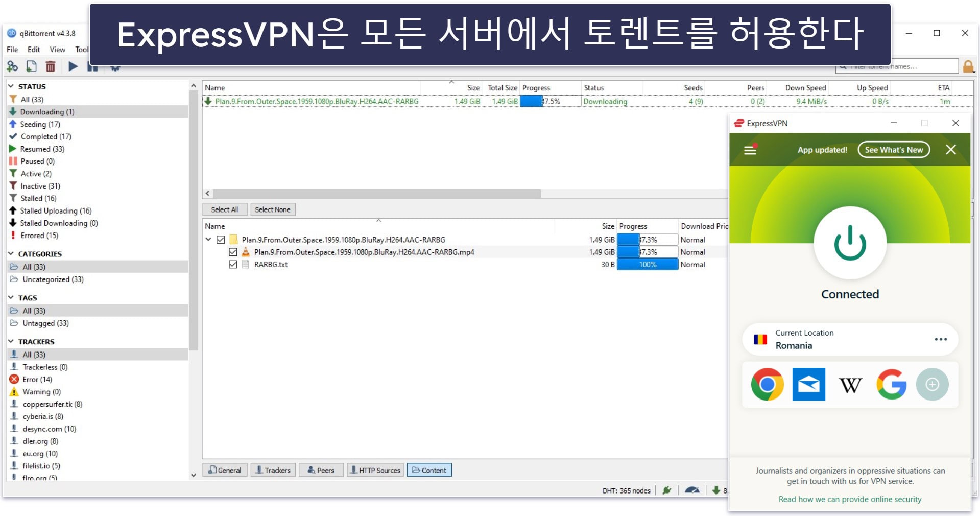Select the Error (14) tracker filter
980x516 pixels.
[98, 380]
